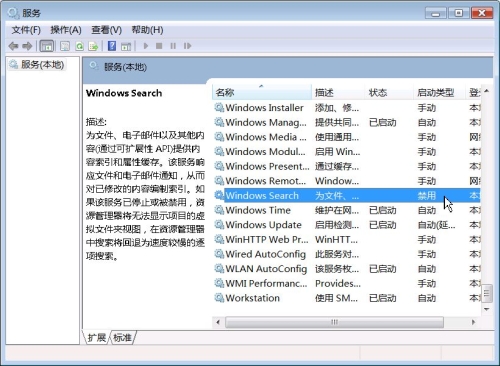Select the WinHTTP Web Pr... service
This screenshot has width=500, height=366.
(267, 239)
